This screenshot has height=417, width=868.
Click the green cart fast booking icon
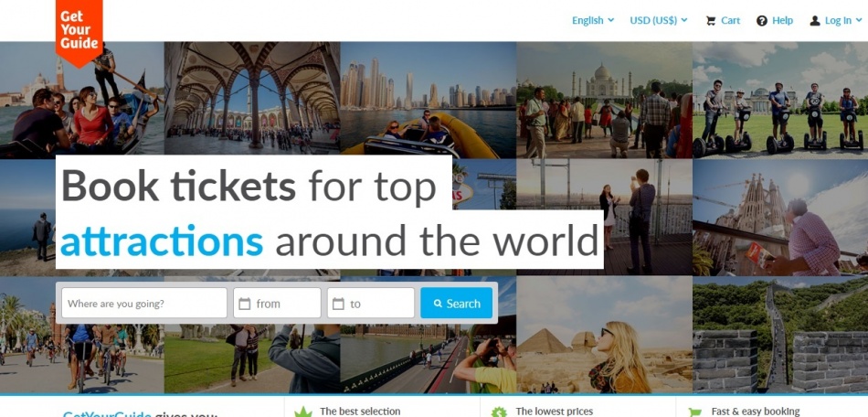click(x=694, y=412)
